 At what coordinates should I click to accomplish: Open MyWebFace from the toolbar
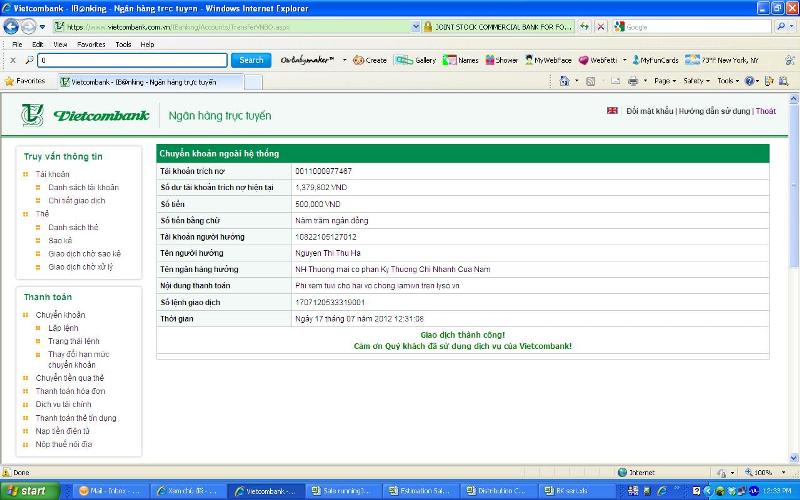click(548, 60)
